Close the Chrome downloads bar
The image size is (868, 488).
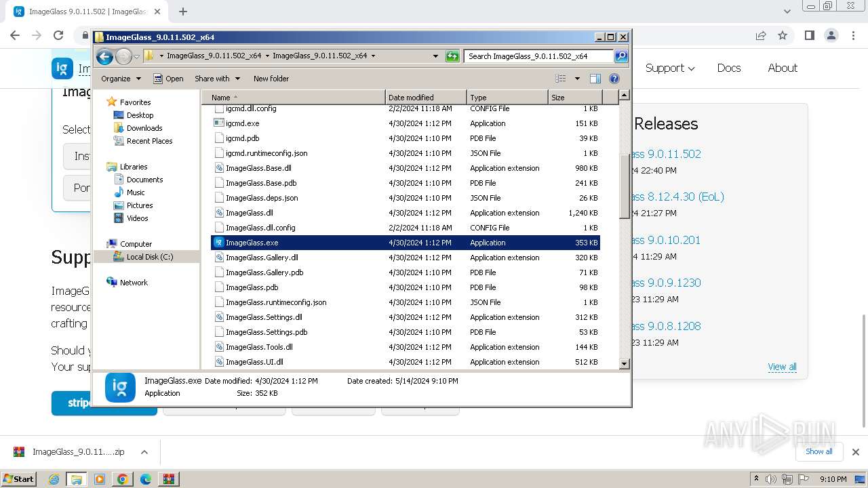(856, 452)
